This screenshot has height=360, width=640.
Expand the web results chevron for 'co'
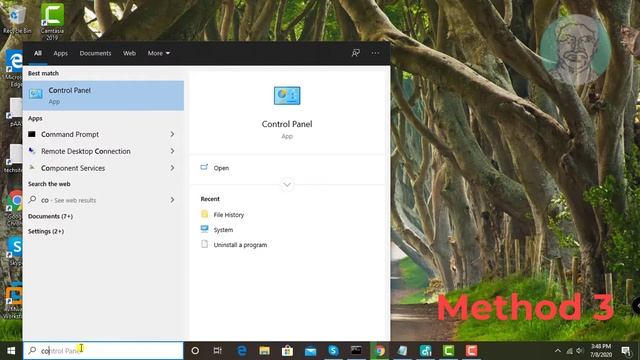[172, 200]
